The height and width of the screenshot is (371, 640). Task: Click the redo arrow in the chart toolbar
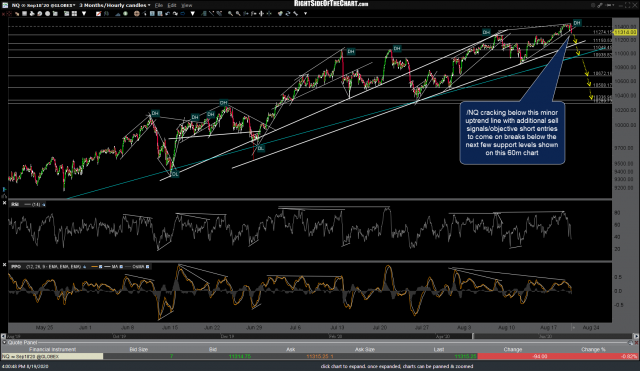click(175, 14)
